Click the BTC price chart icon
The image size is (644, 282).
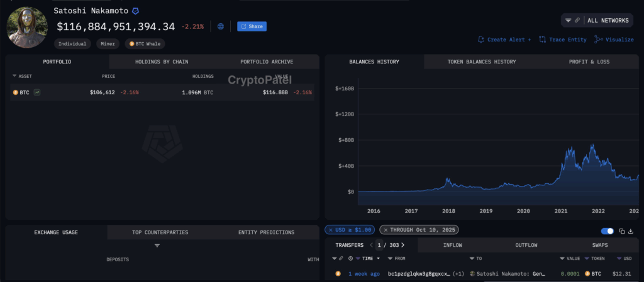pyautogui.click(x=37, y=92)
